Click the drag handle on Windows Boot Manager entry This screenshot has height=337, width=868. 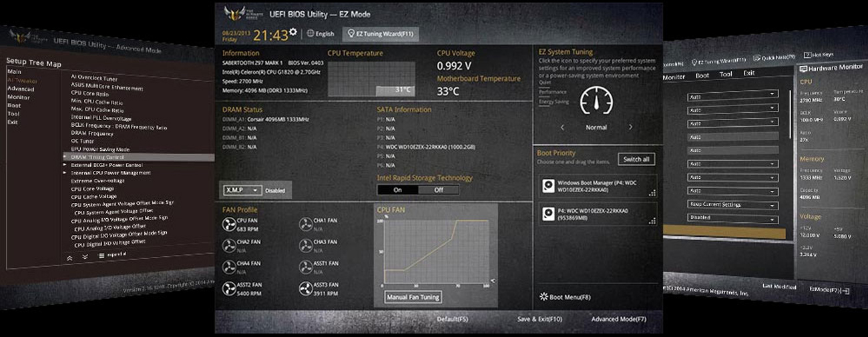click(652, 193)
